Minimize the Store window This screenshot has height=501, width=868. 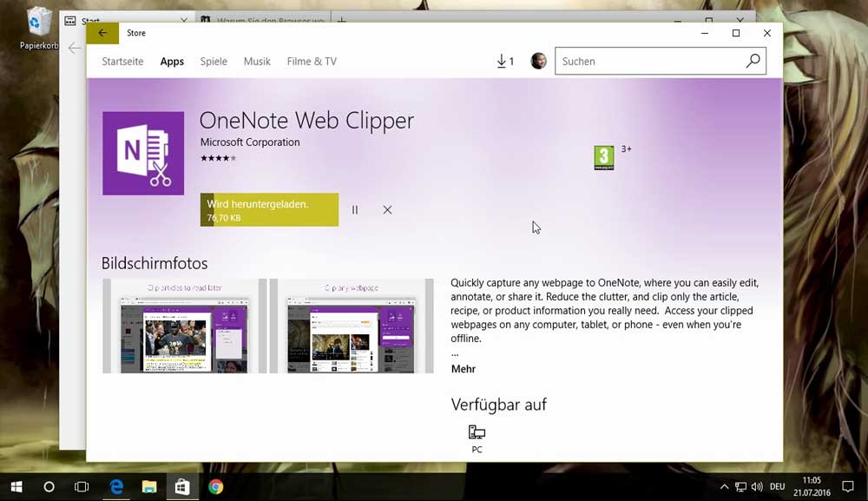[705, 33]
